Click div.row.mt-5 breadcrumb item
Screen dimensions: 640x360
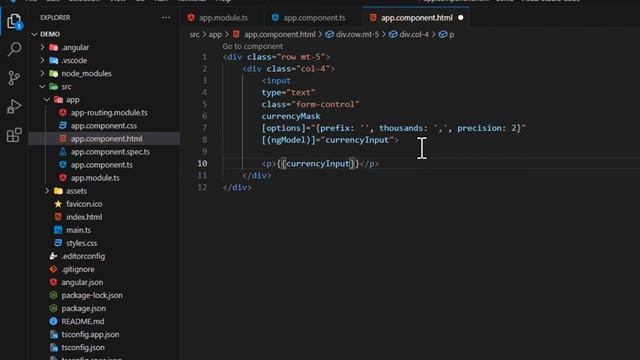click(357, 35)
